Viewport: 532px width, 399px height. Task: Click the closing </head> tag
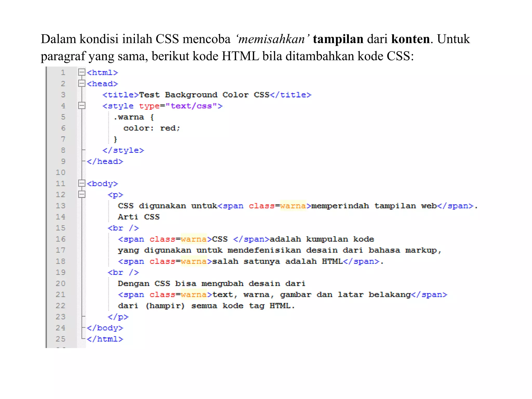tap(105, 162)
